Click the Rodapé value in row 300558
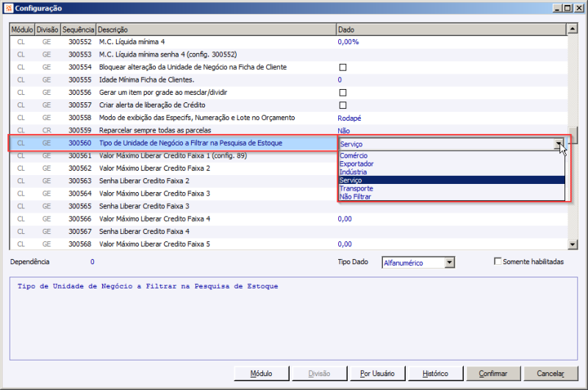 tap(349, 118)
